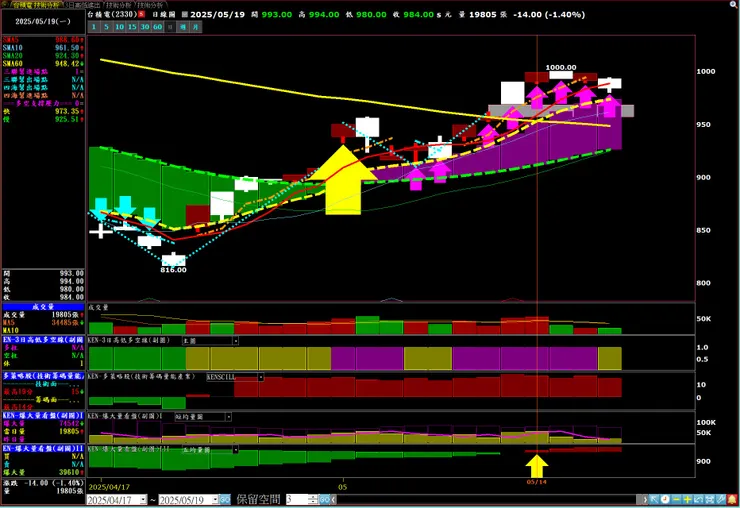This screenshot has height=508, width=740.
Task: Click the KEN-爆大量看盤 II sidebar header
Action: [x=43, y=448]
